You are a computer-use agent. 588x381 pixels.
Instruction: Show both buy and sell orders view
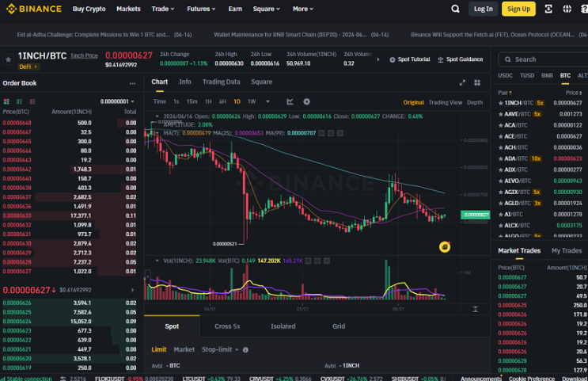(6, 101)
